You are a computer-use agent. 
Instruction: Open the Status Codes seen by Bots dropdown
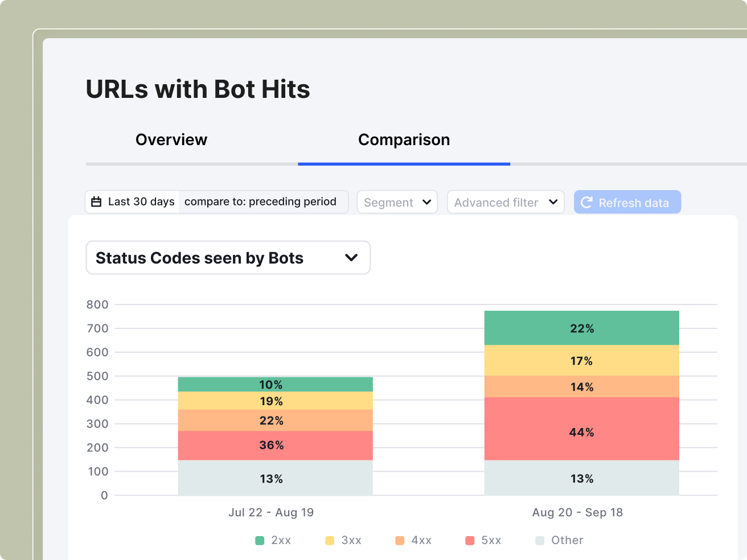(228, 258)
